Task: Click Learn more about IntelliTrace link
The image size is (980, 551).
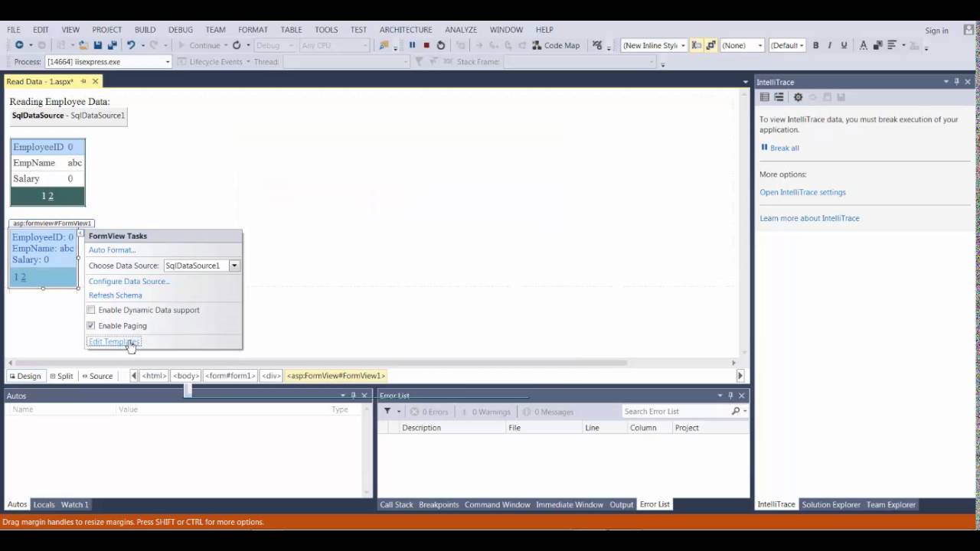Action: tap(809, 218)
